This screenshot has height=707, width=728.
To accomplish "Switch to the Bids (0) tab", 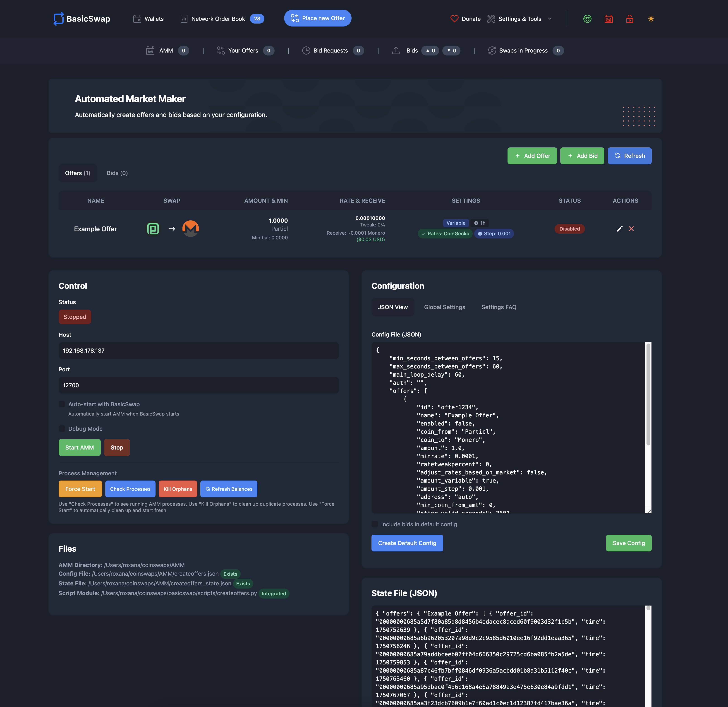I will [117, 173].
